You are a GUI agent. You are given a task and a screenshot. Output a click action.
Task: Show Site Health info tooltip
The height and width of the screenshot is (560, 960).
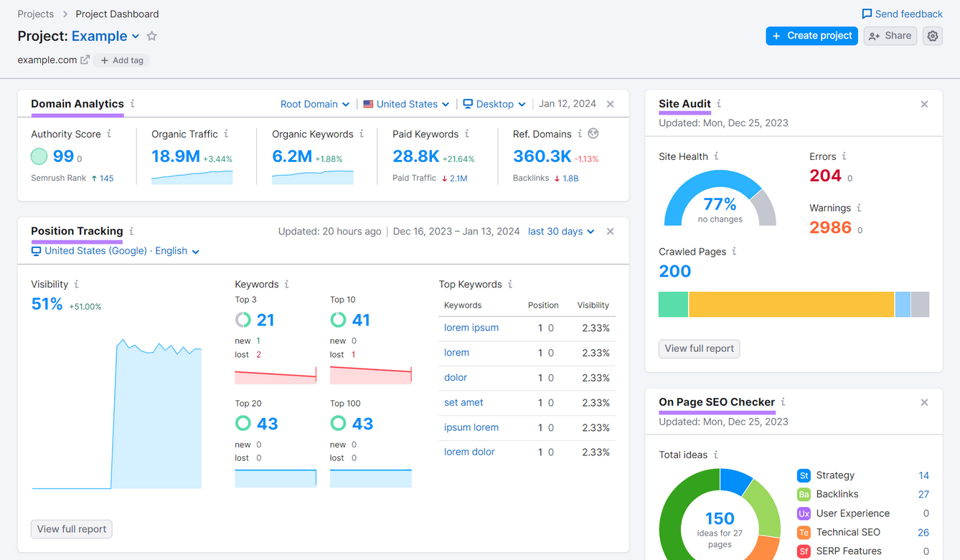tap(716, 156)
